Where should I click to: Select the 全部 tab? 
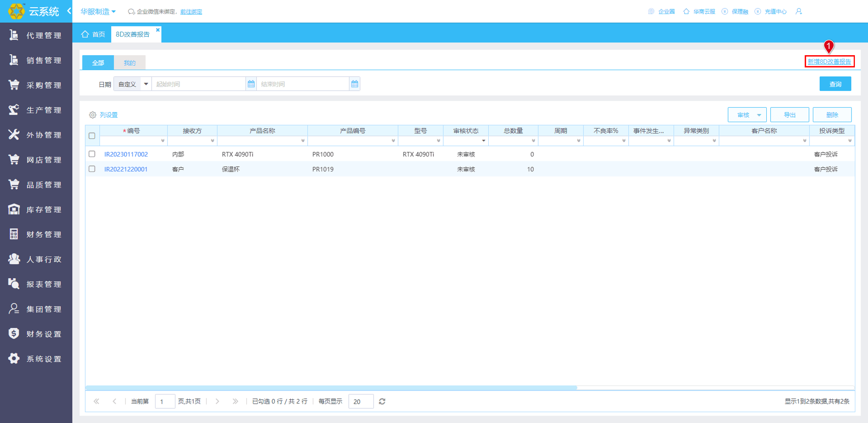98,63
